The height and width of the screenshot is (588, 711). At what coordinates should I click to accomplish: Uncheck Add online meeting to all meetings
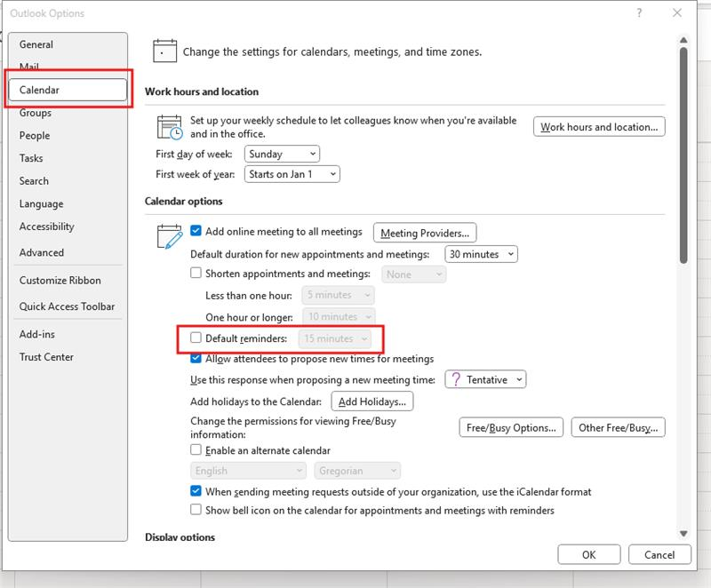[196, 231]
